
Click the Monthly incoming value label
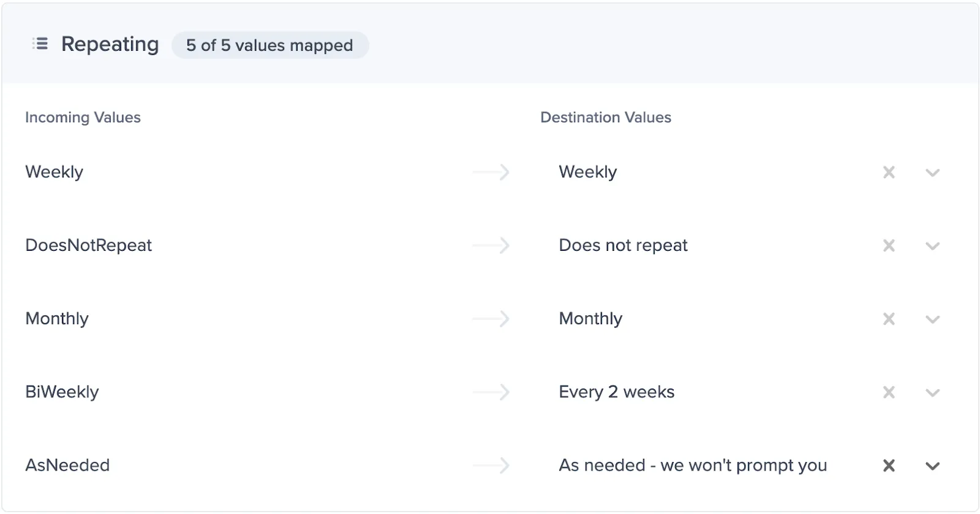coord(57,319)
